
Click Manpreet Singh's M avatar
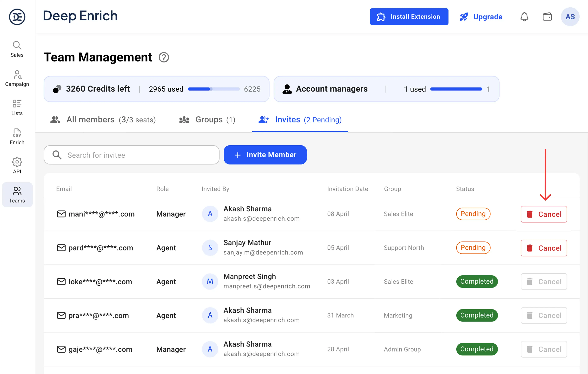[x=210, y=281]
